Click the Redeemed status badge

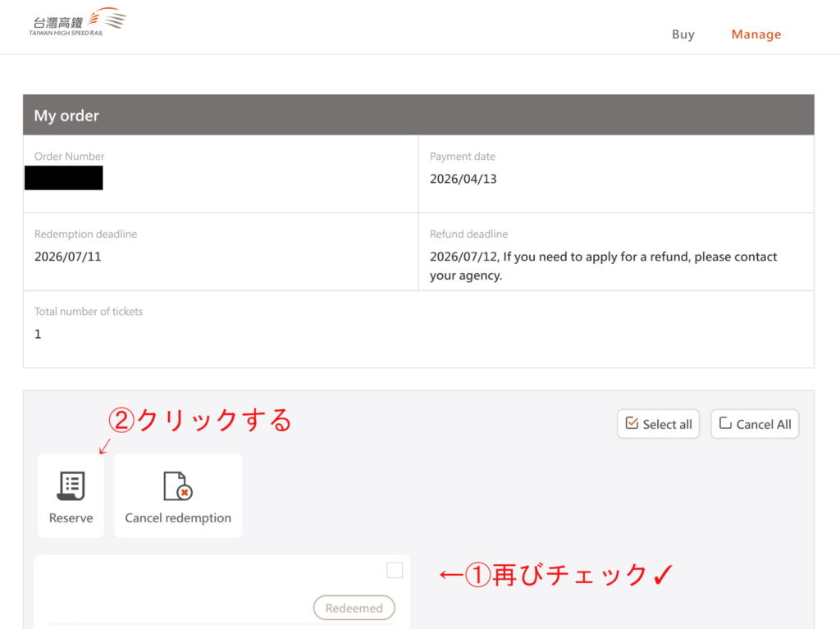pyautogui.click(x=354, y=608)
